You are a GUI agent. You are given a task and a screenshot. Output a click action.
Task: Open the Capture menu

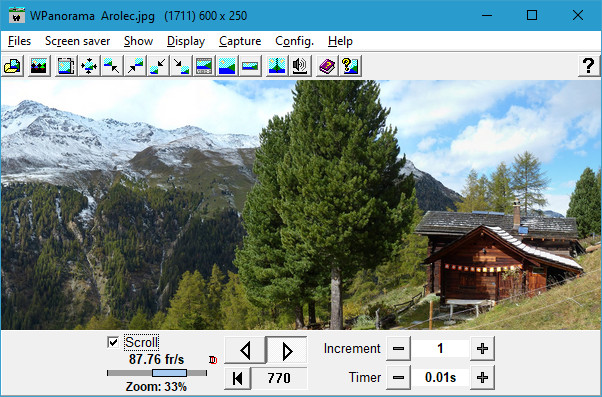click(x=240, y=41)
